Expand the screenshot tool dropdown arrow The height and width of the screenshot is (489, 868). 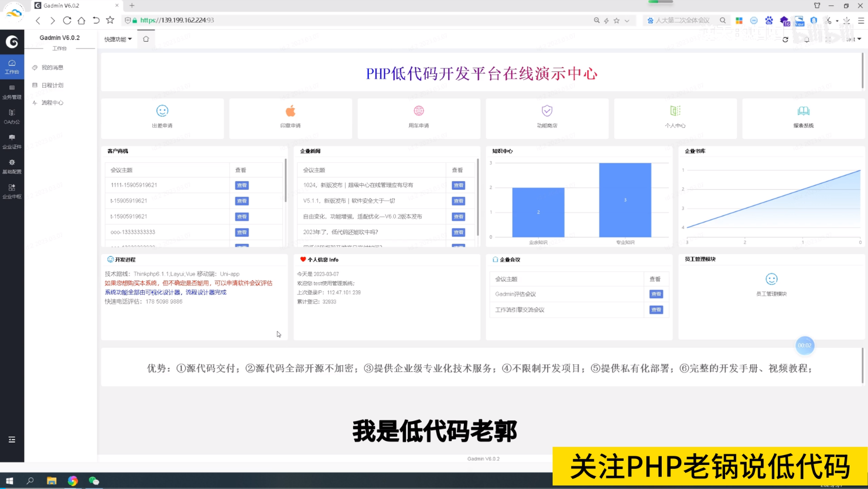coord(837,21)
